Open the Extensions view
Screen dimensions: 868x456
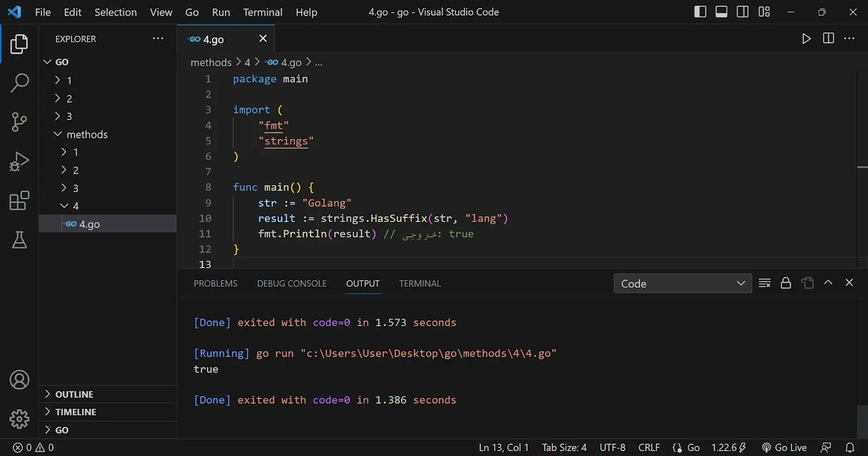pos(19,200)
